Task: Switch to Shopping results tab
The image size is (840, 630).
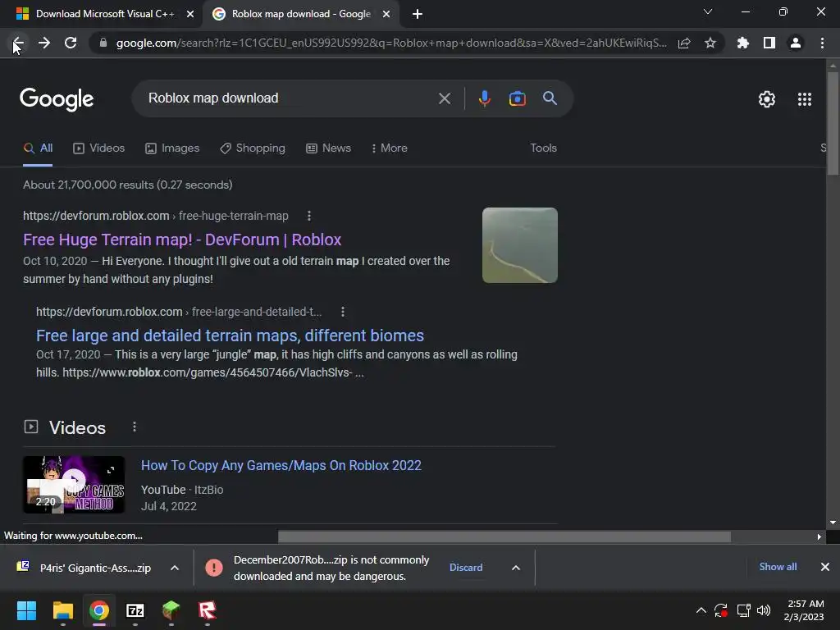Action: 253,148
